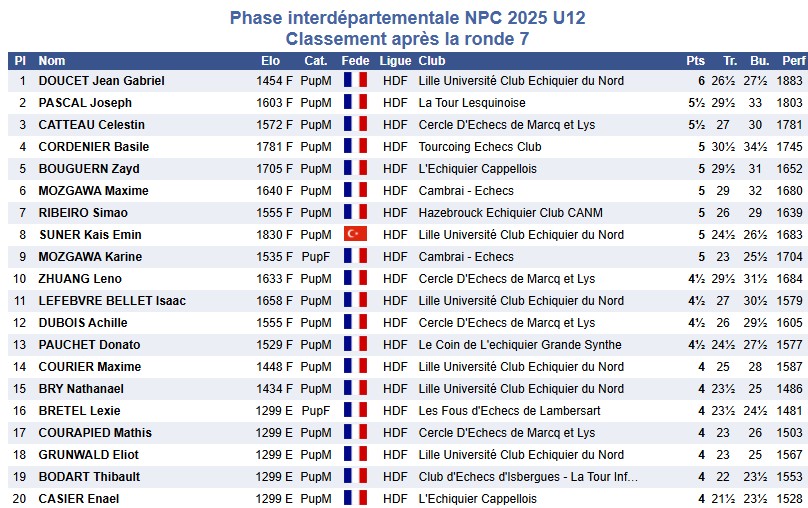Click the French flag for ZHUANG Leno
The width and height of the screenshot is (808, 508).
coord(355,279)
